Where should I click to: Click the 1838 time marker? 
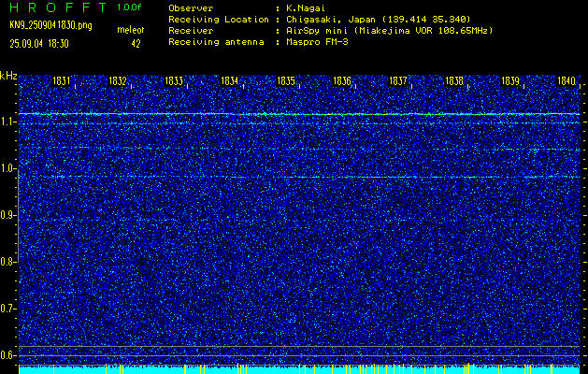click(x=454, y=81)
